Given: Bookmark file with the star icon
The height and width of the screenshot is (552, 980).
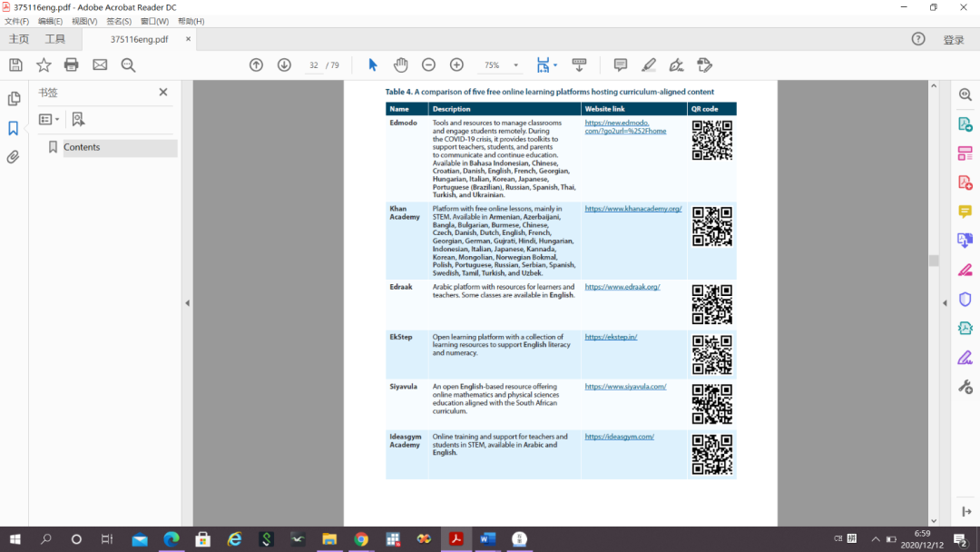Looking at the screenshot, I should pos(44,65).
